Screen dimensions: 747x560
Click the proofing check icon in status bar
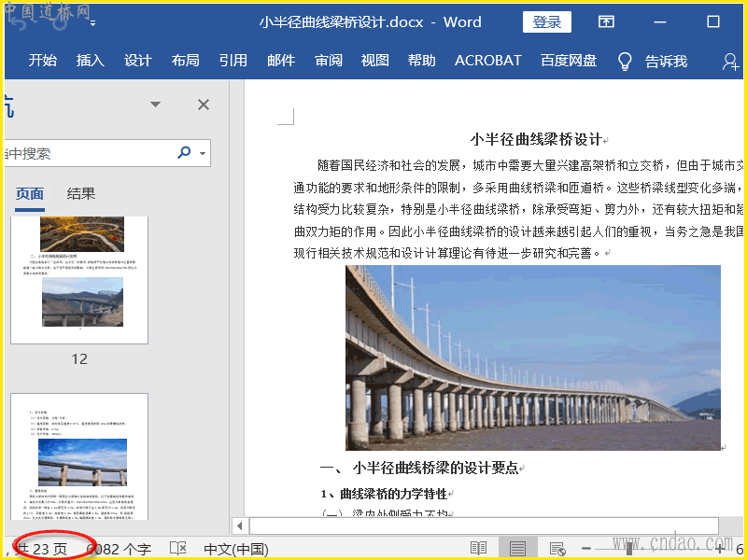177,549
